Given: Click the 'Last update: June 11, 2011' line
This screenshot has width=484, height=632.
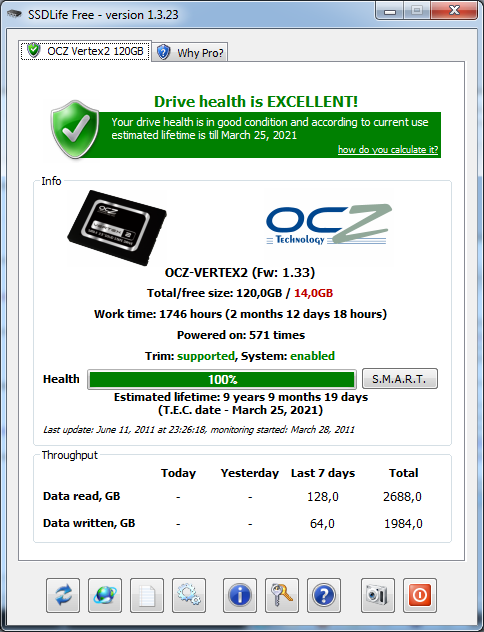Looking at the screenshot, I should click(x=199, y=430).
